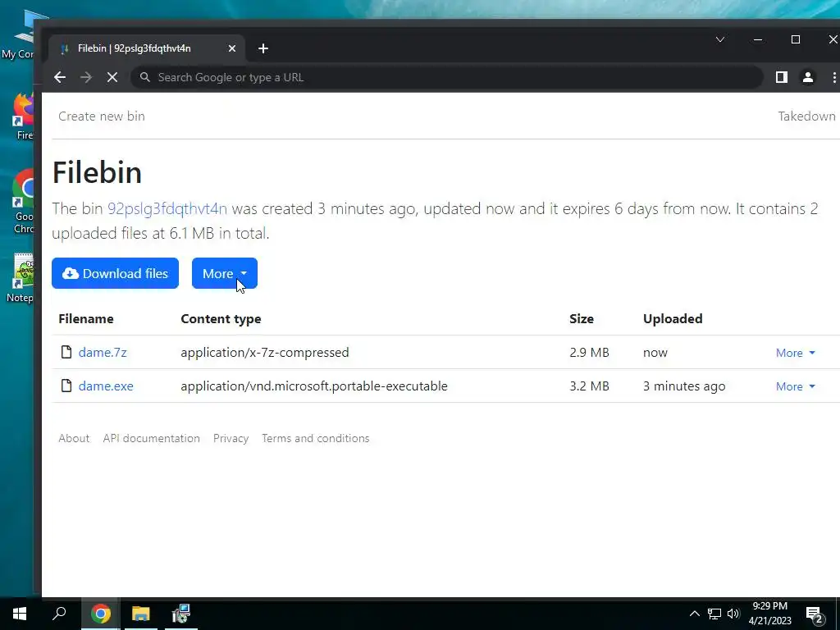Expand the tab search chevron
Screen dimensions: 840x630
(720, 39)
